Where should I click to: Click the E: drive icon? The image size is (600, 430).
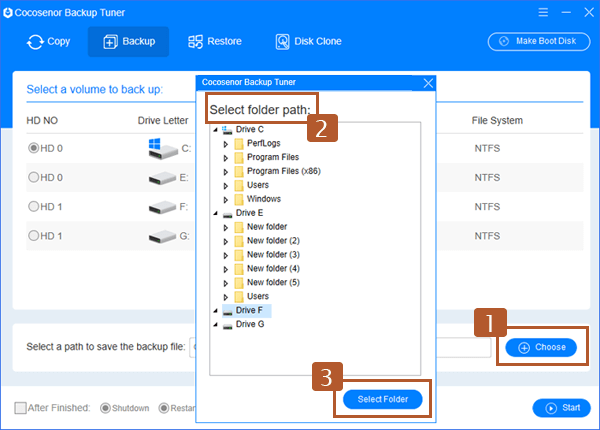tap(163, 178)
